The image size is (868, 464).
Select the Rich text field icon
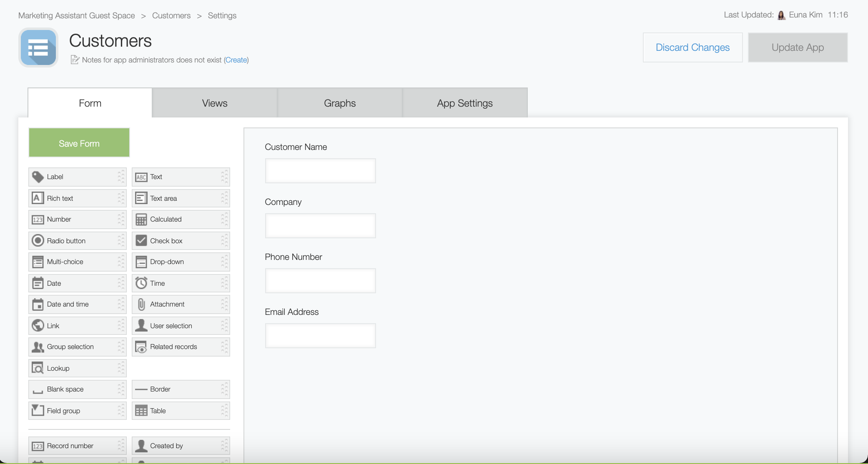(x=38, y=198)
